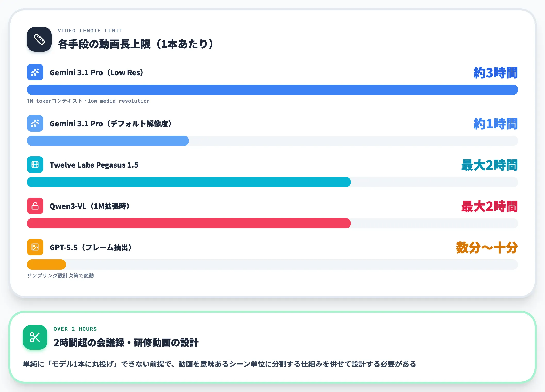This screenshot has width=545, height=392.
Task: Click the red 最大2時間 value for Qwen3-VL
Action: (x=489, y=206)
